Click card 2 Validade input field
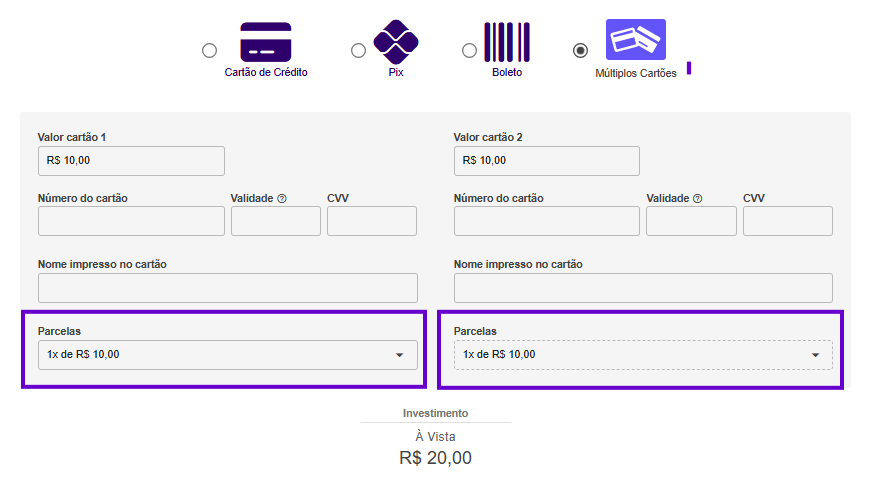The height and width of the screenshot is (486, 874). pyautogui.click(x=691, y=221)
